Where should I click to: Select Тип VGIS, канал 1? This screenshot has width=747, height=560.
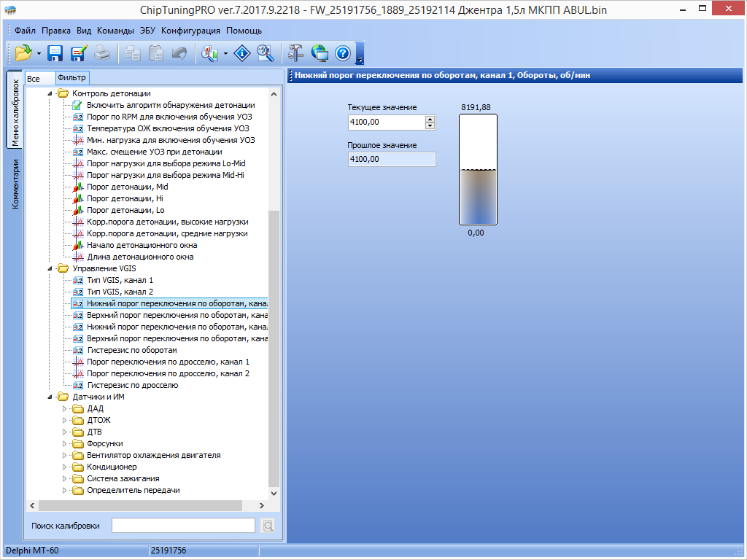(120, 280)
